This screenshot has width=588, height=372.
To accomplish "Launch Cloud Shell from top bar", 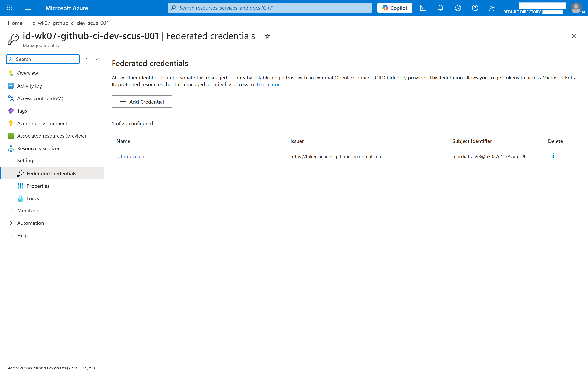I will (423, 8).
